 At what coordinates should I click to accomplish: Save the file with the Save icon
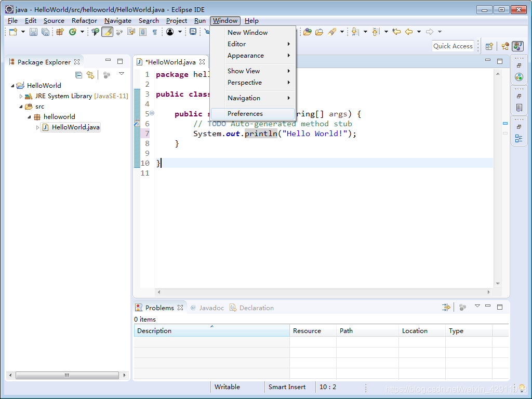pos(33,32)
